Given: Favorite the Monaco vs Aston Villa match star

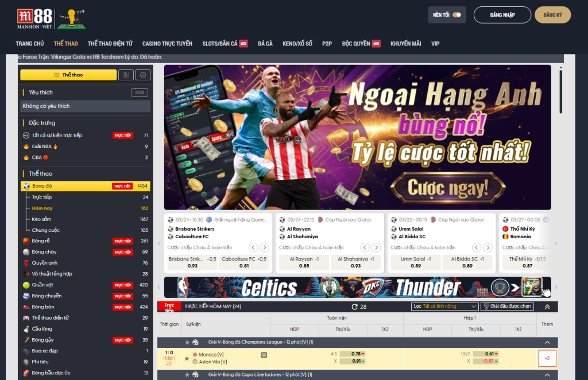Looking at the screenshot, I should click(187, 358).
